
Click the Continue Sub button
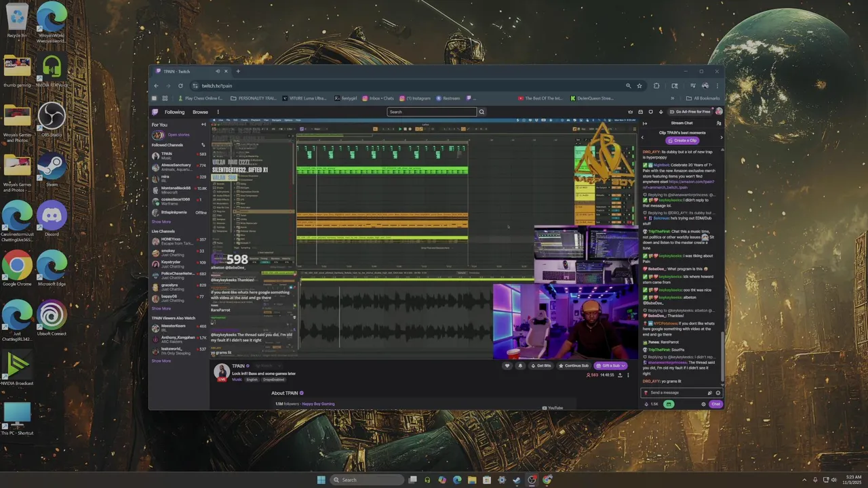574,365
